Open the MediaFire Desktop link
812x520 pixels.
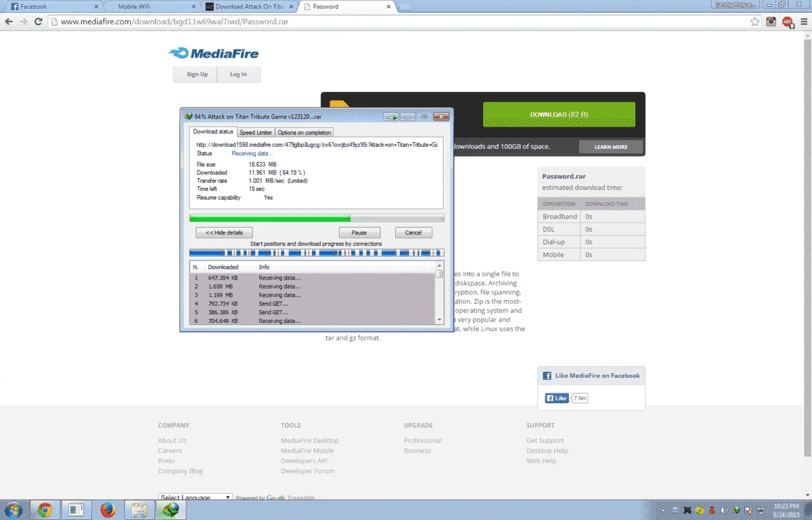click(310, 440)
